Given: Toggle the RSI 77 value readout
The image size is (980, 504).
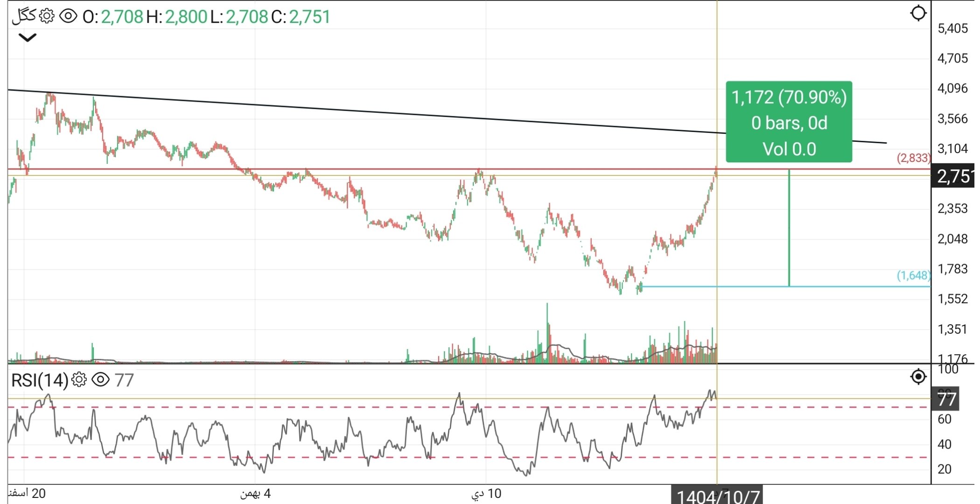Looking at the screenshot, I should pyautogui.click(x=124, y=379).
